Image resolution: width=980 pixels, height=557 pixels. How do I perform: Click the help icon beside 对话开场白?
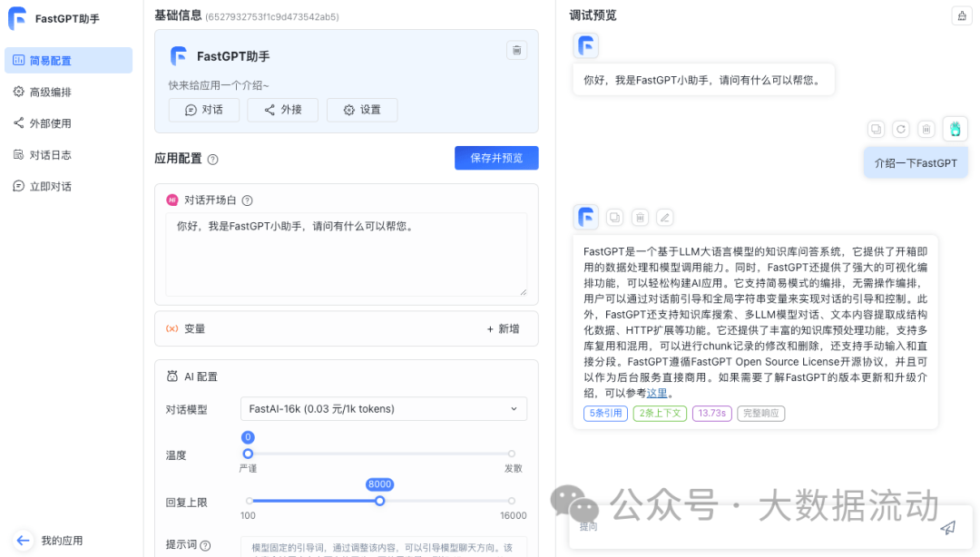[248, 200]
